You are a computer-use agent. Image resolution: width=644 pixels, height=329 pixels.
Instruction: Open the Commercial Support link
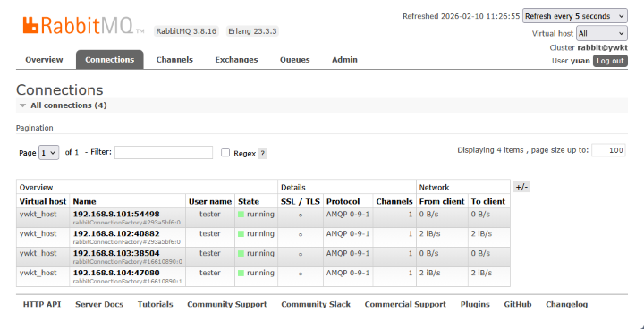click(405, 304)
